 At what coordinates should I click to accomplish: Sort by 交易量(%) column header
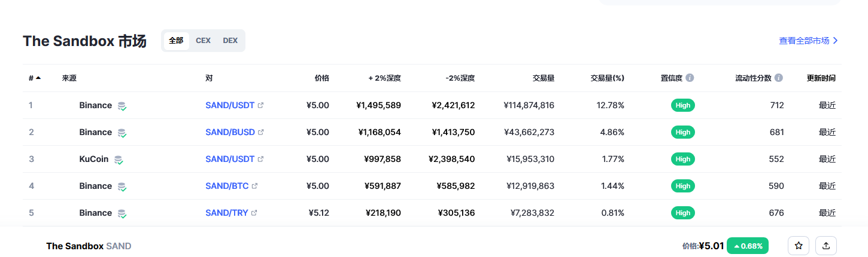point(607,78)
